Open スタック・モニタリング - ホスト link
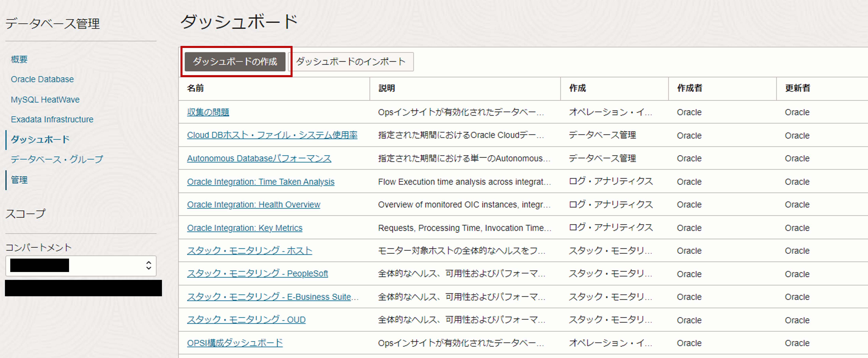Viewport: 868px width, 358px height. 250,251
